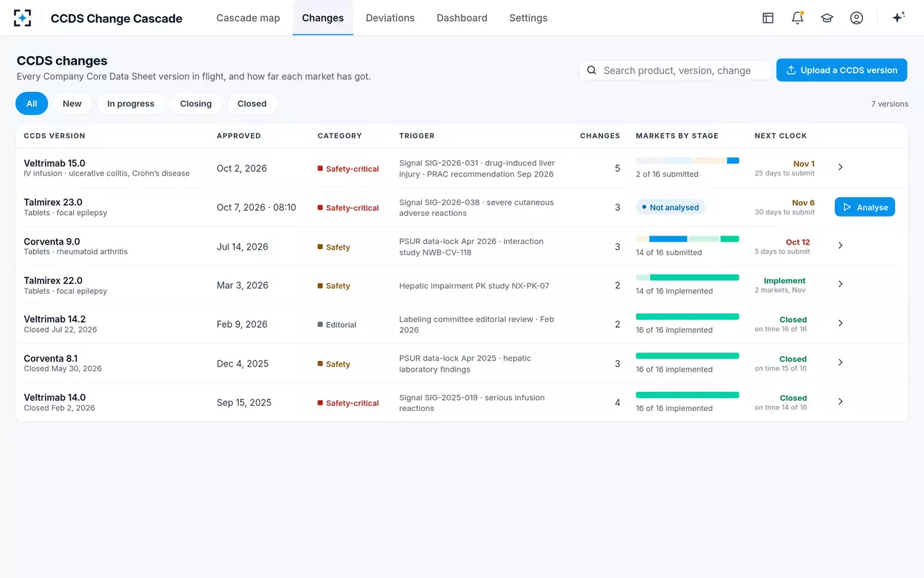Viewport: 924px width, 578px height.
Task: Click Corventa 9.0 markets progress bar
Action: click(x=687, y=239)
